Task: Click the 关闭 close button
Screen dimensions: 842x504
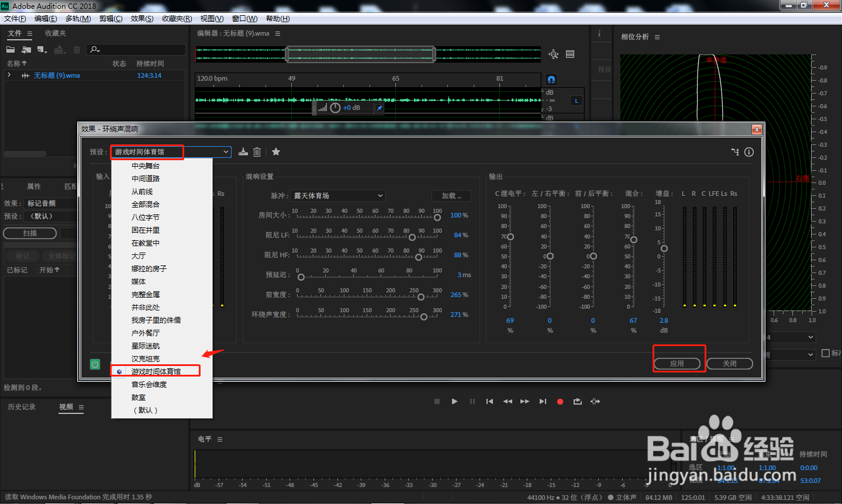Action: [730, 364]
